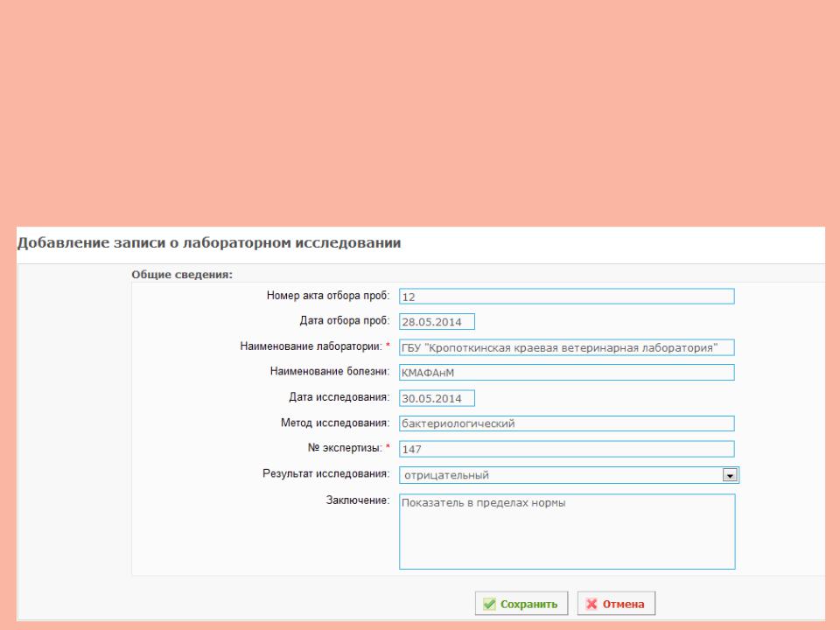Screen dimensions: 840x630
Task: Click the Наименование лаборатории label
Action: (x=311, y=346)
